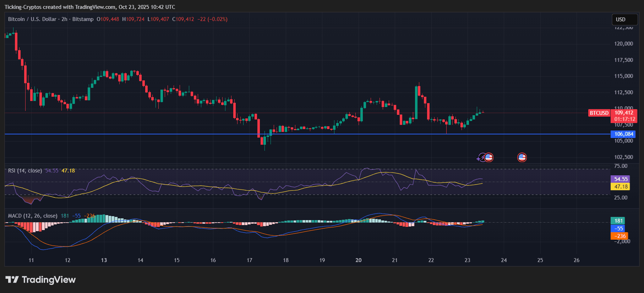Click the red BTCUSD symbol label
This screenshot has width=644, height=293.
599,113
